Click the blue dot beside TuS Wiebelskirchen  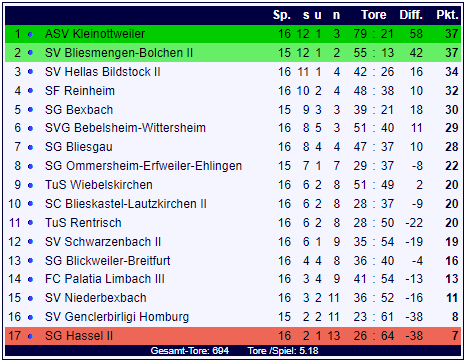click(30, 185)
